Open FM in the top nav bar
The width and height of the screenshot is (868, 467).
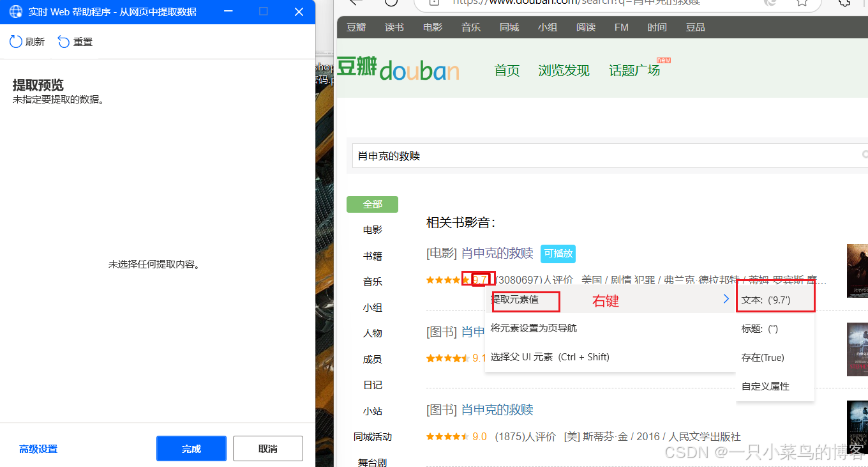pos(622,27)
